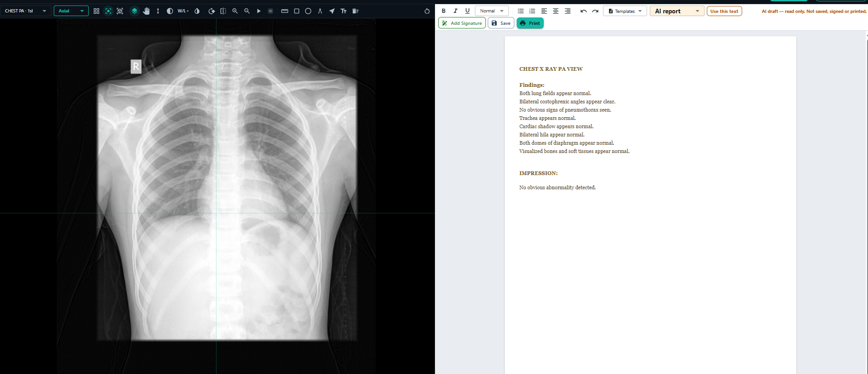
Task: Open the Axial orientation dropdown
Action: point(71,11)
